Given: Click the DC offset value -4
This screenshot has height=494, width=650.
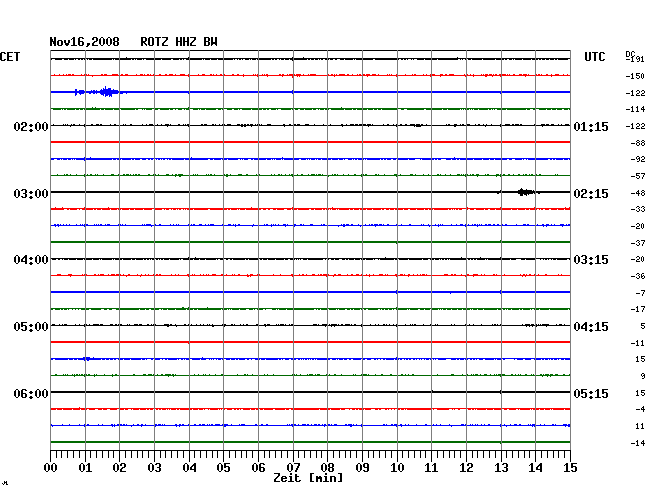Looking at the screenshot, I should point(640,409).
